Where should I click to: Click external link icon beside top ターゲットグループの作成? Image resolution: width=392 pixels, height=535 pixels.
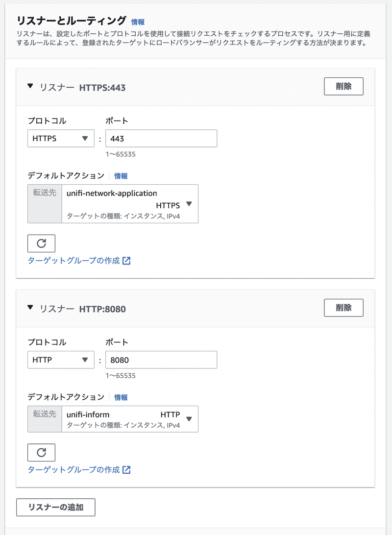pos(126,260)
